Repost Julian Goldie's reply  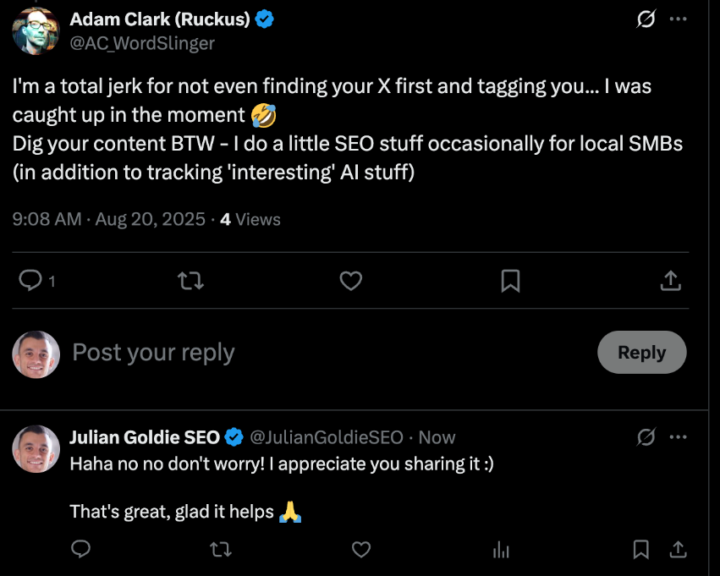pyautogui.click(x=222, y=549)
